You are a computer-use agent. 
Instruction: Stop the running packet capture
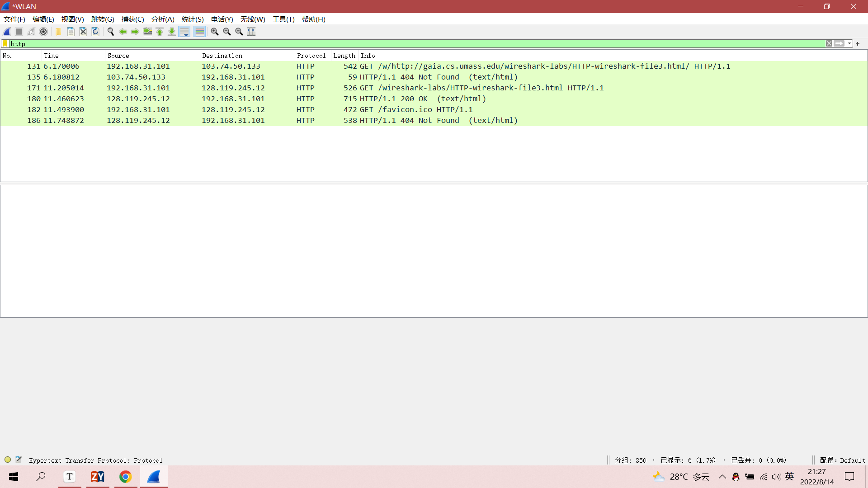click(x=19, y=32)
